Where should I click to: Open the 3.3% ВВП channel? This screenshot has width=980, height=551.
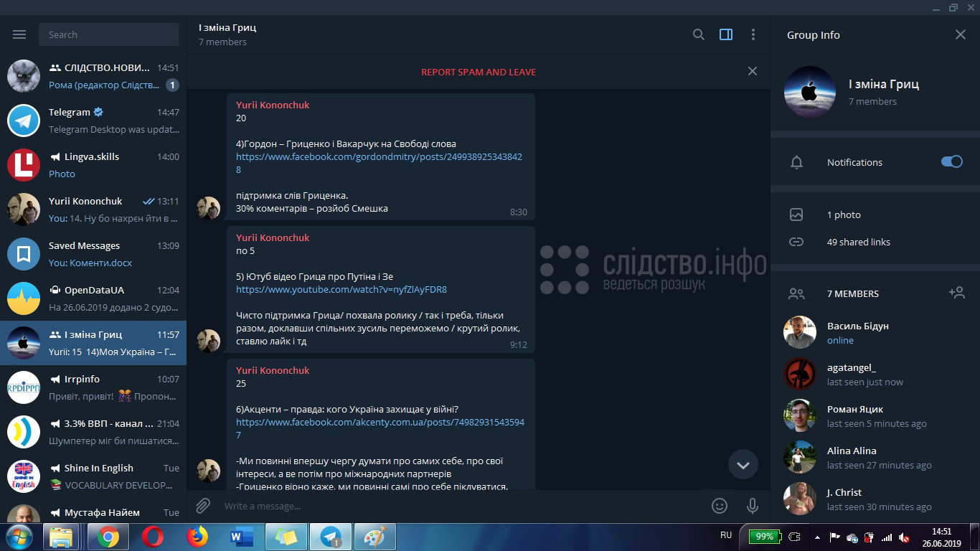point(93,432)
